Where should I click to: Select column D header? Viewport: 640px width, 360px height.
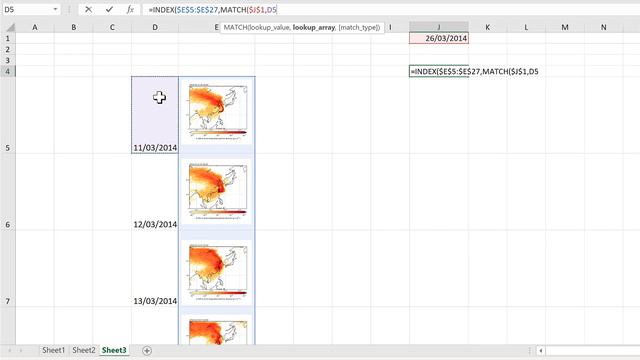coord(155,27)
